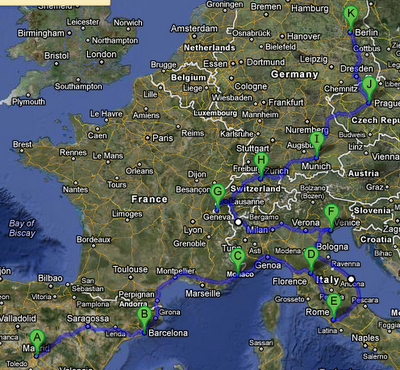Click the Cologne city label
The height and width of the screenshot is (370, 400).
click(251, 87)
